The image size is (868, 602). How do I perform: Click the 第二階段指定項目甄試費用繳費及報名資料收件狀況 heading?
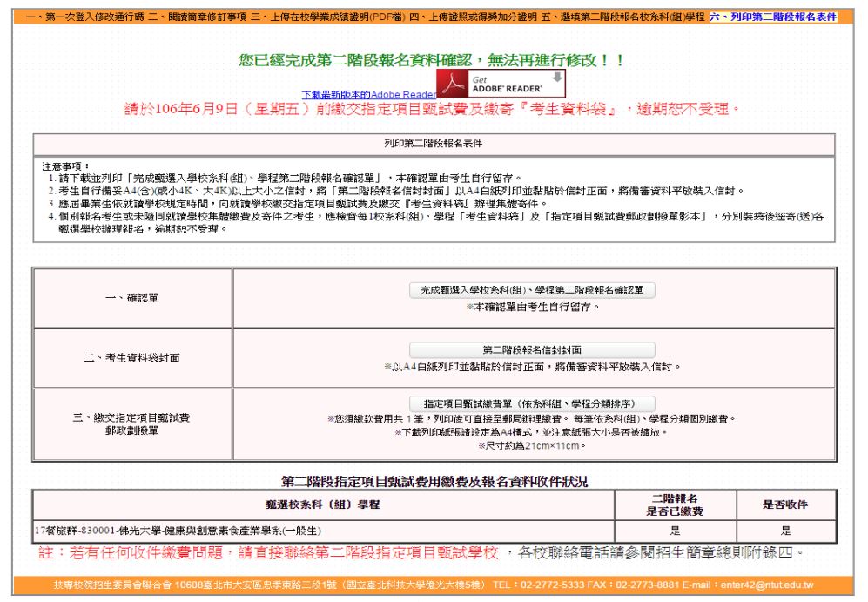pyautogui.click(x=434, y=482)
